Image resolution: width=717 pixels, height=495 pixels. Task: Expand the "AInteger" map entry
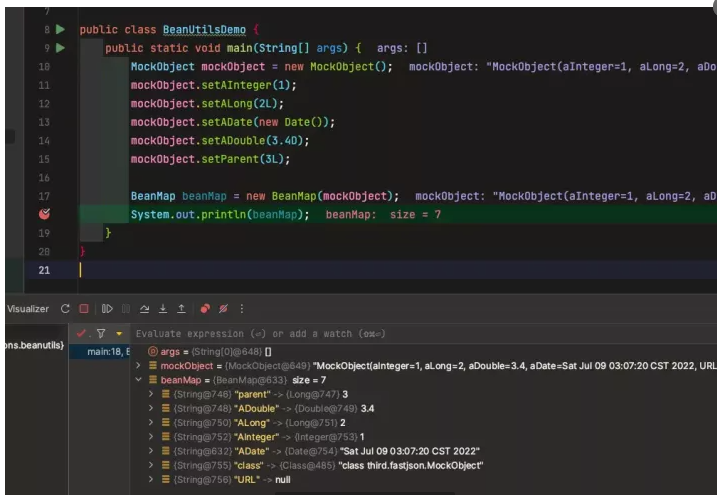tap(151, 436)
